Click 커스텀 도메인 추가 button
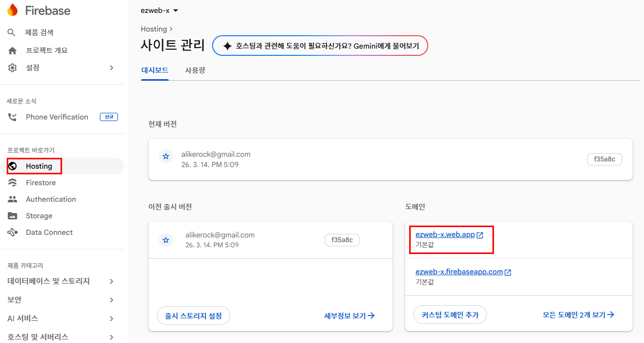The height and width of the screenshot is (343, 644). pyautogui.click(x=450, y=315)
